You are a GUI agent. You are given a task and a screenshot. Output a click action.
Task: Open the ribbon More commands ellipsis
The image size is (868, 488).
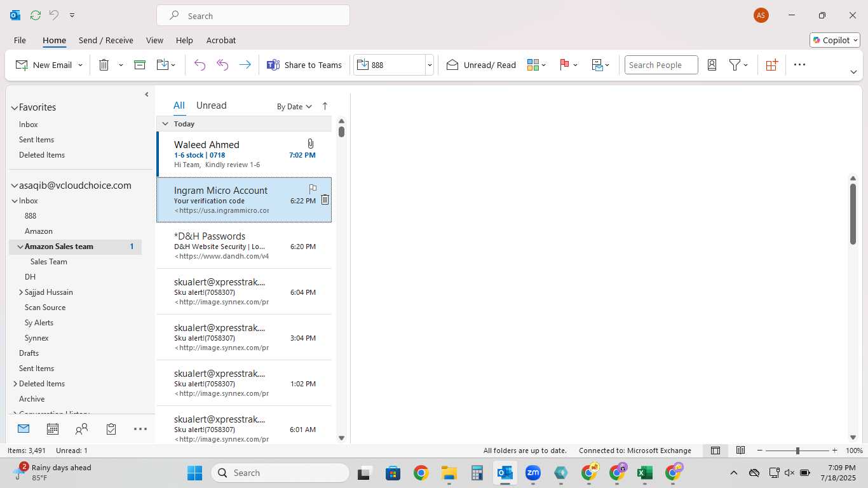(x=799, y=65)
